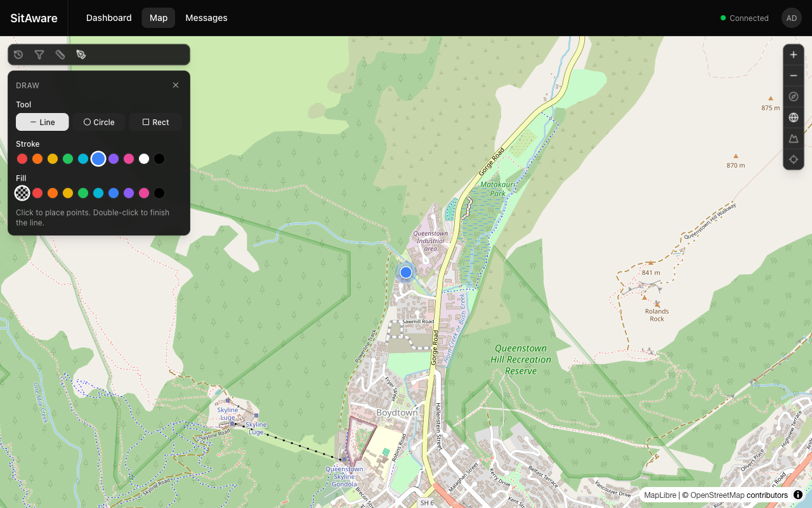The width and height of the screenshot is (812, 508).
Task: Open the Messages tab
Action: coord(206,18)
